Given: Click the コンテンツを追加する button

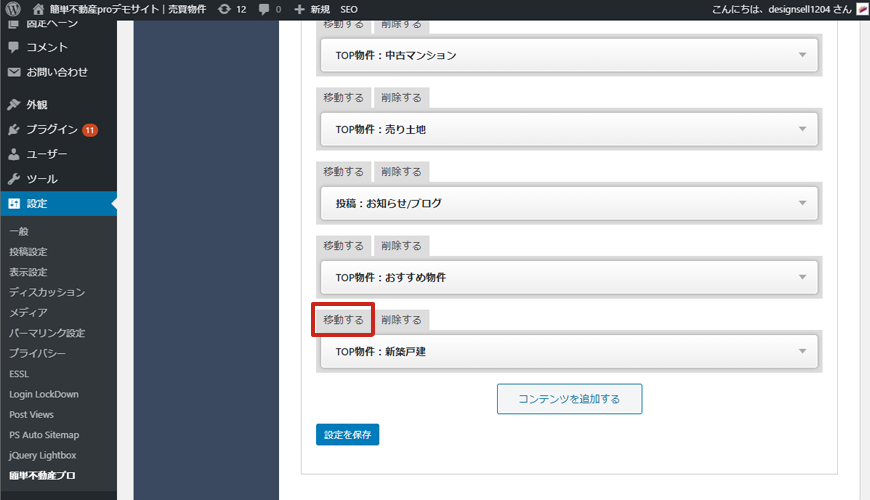Looking at the screenshot, I should pos(569,398).
